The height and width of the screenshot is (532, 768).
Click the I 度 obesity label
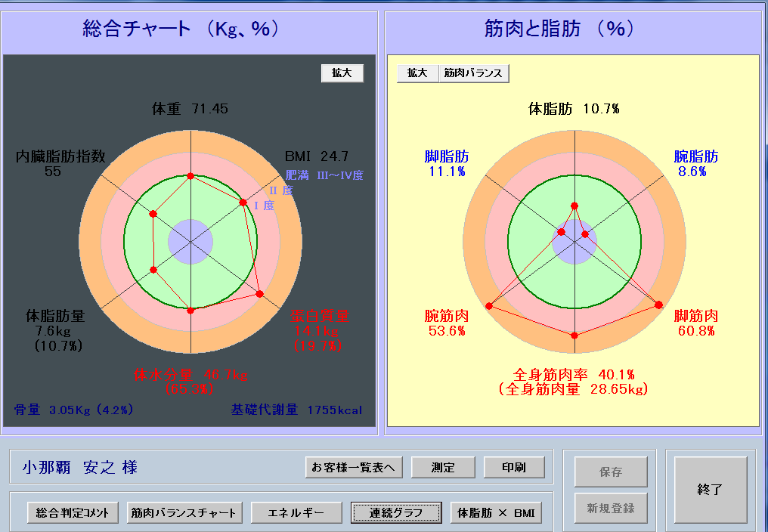(x=265, y=206)
